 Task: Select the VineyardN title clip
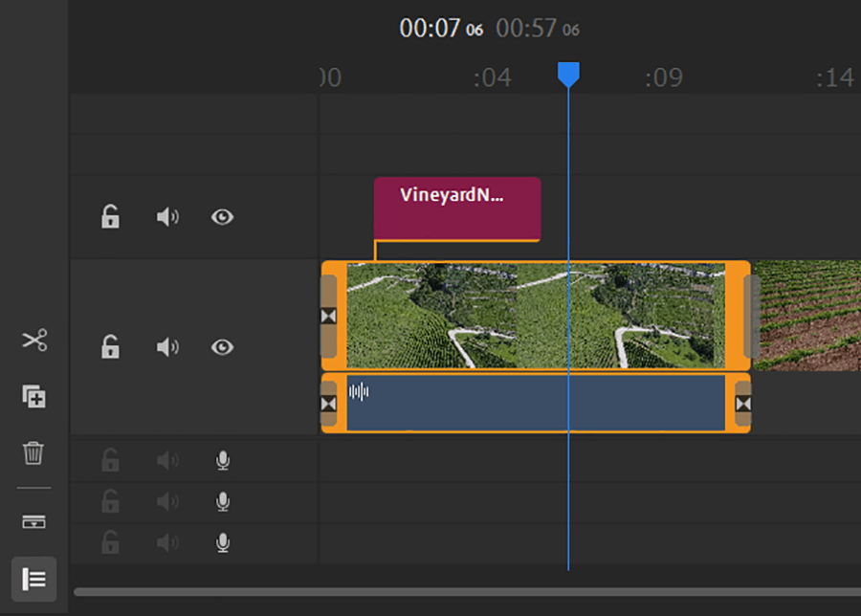(456, 209)
